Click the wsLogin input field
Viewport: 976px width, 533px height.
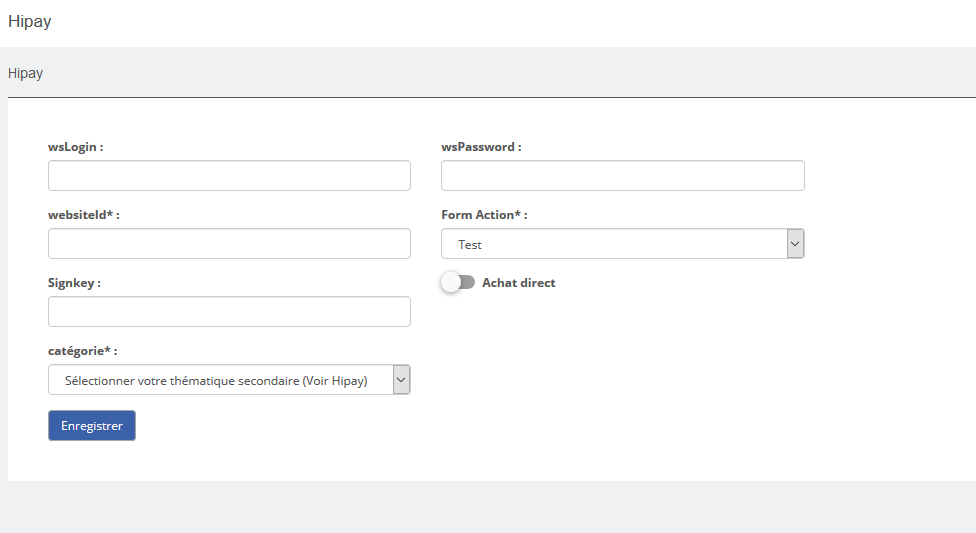[x=229, y=176]
